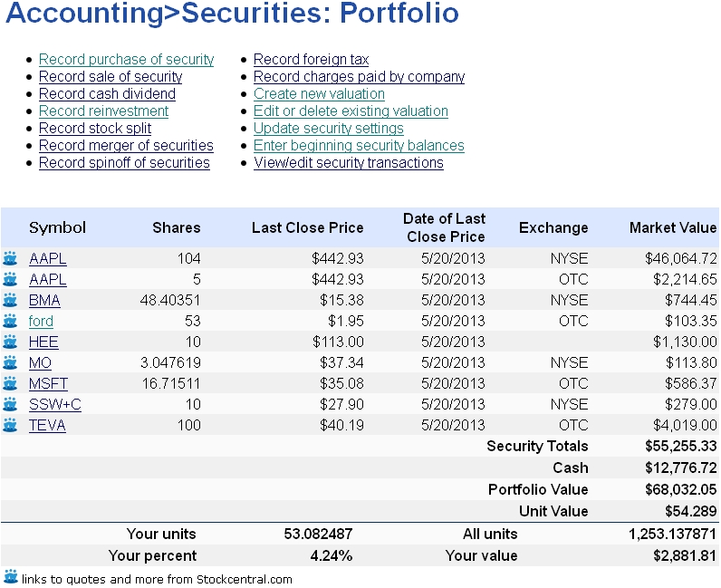Open Record cash dividend link
This screenshot has width=721, height=588.
point(107,94)
